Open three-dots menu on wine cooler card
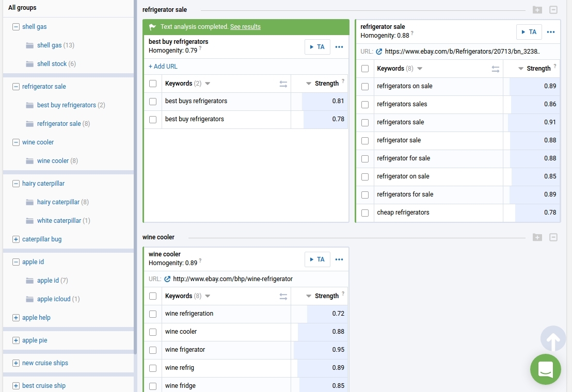This screenshot has height=392, width=572. [339, 259]
